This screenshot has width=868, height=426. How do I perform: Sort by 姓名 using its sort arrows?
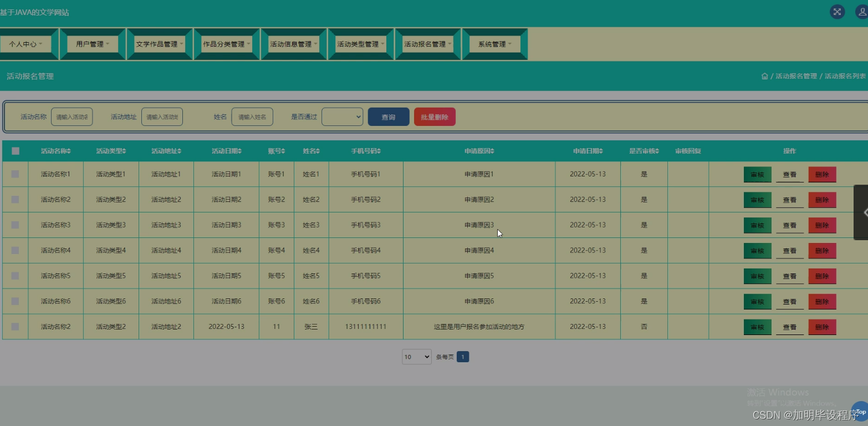click(318, 150)
